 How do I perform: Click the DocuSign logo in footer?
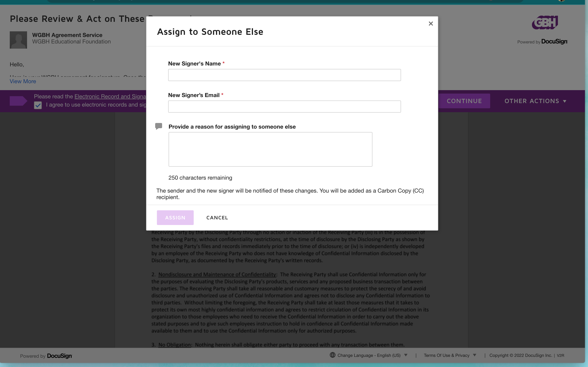coord(59,356)
